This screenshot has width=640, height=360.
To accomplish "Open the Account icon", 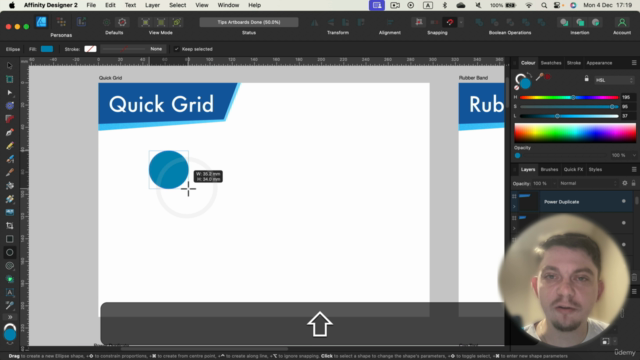I will point(622,22).
